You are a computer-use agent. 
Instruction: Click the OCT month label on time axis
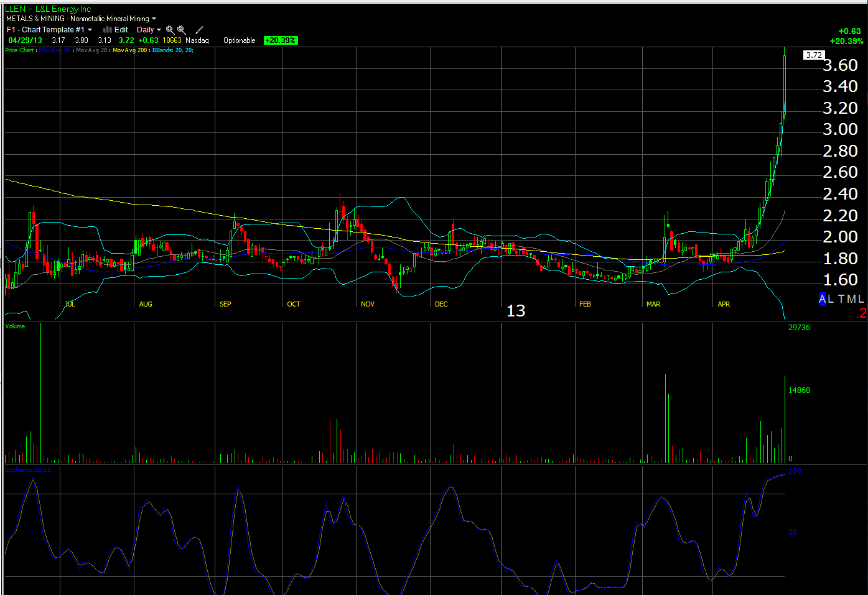coord(294,304)
